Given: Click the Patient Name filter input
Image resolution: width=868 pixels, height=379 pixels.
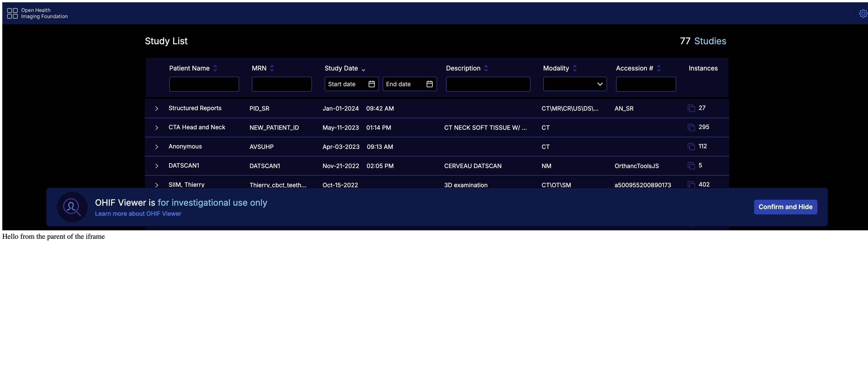Looking at the screenshot, I should point(204,84).
